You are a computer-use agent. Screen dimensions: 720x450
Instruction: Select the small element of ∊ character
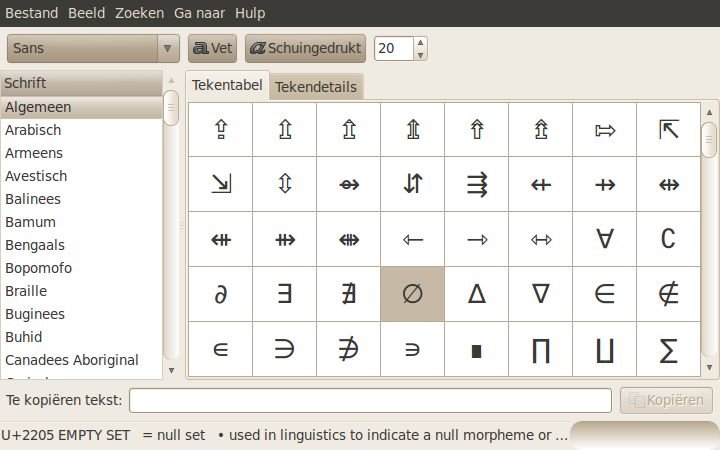(220, 349)
